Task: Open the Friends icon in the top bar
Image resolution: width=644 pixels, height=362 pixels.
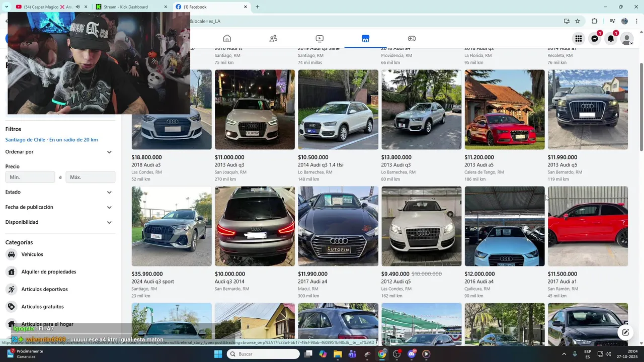Action: [x=273, y=39]
